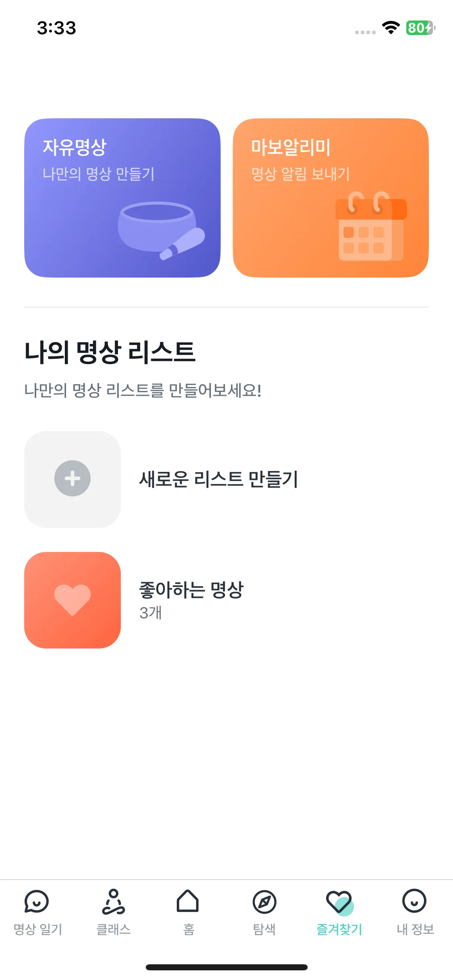This screenshot has width=453, height=980.
Task: Tap the singing bowl illustration
Action: [x=161, y=231]
